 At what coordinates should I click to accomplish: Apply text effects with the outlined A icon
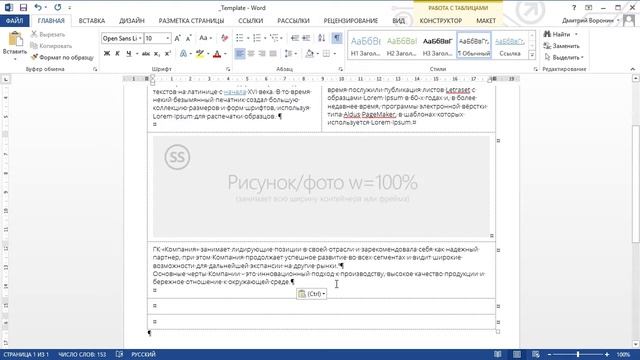tap(183, 53)
